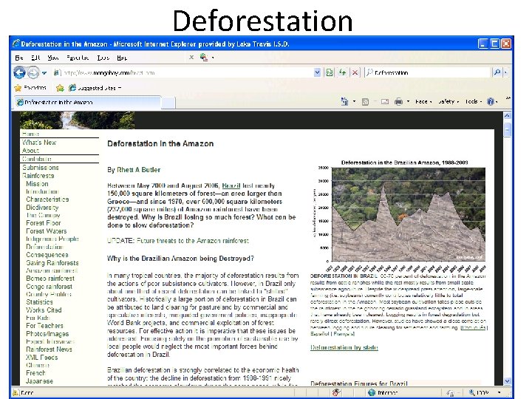Click the Rhett A Butler author link
This screenshot has width=532, height=399.
click(x=138, y=170)
